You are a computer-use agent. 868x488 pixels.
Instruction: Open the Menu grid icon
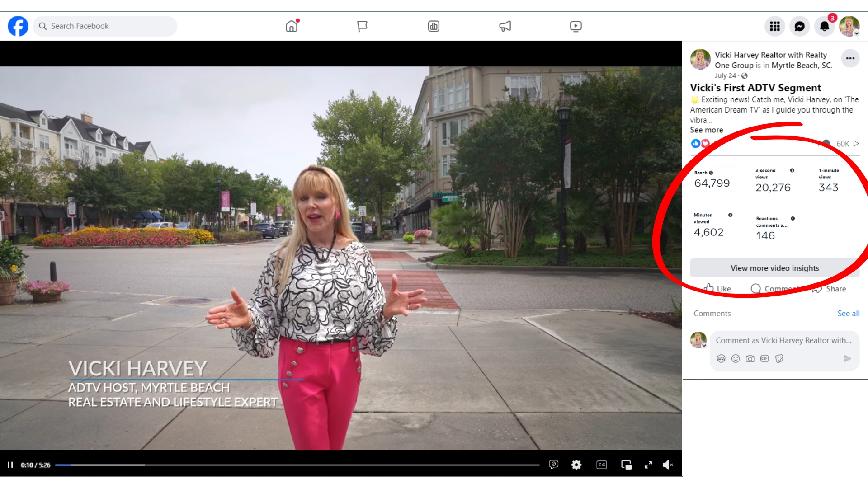tap(775, 26)
